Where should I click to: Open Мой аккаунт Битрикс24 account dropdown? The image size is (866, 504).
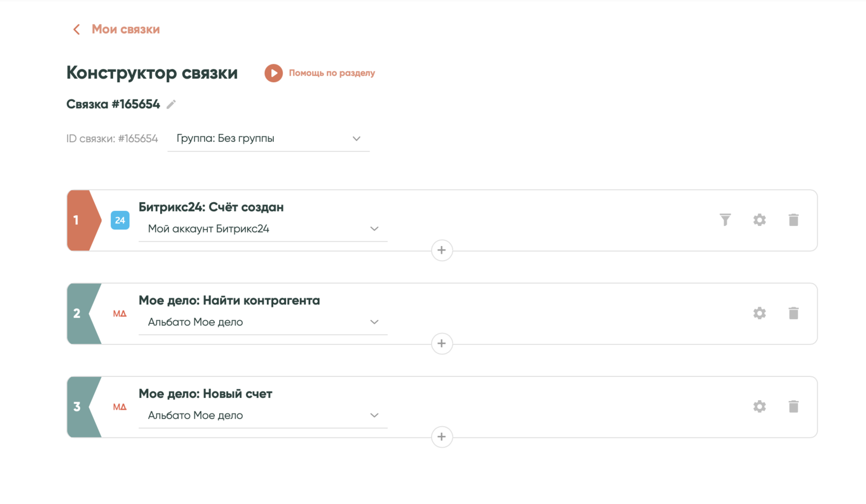click(x=263, y=229)
